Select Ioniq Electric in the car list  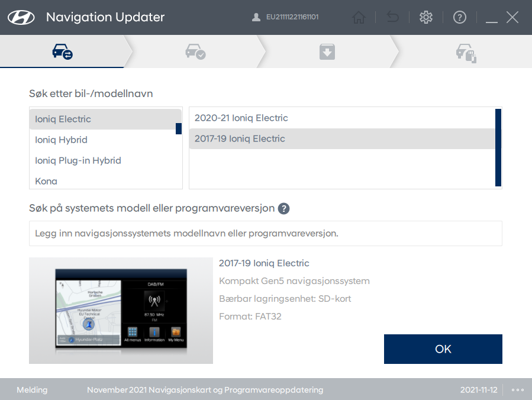[x=105, y=119]
